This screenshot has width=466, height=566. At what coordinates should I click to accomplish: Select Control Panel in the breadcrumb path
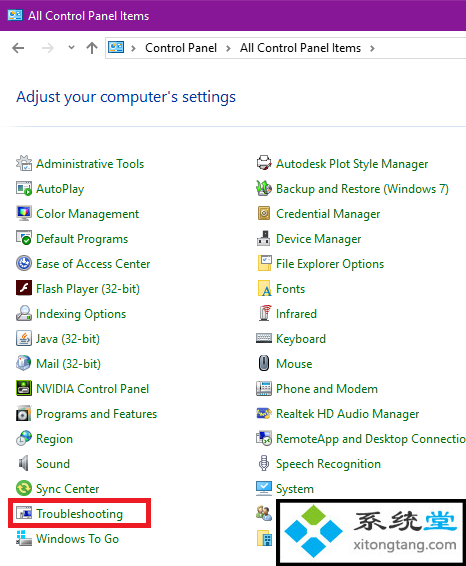coord(181,48)
